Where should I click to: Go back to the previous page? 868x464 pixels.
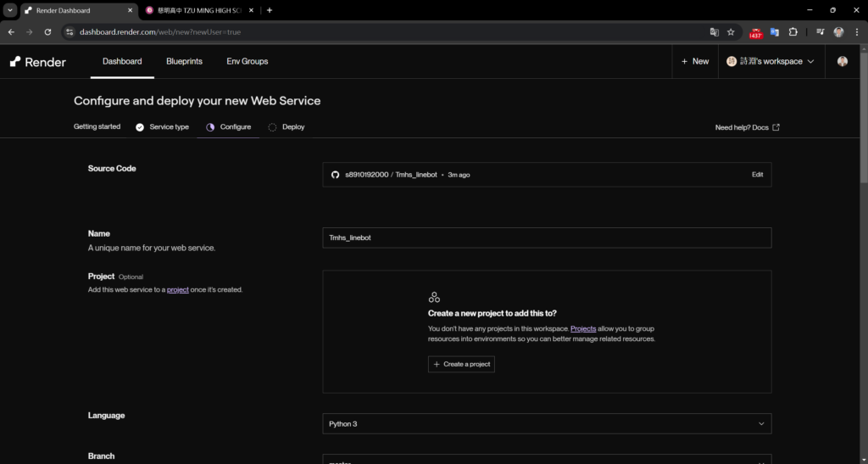[11, 32]
